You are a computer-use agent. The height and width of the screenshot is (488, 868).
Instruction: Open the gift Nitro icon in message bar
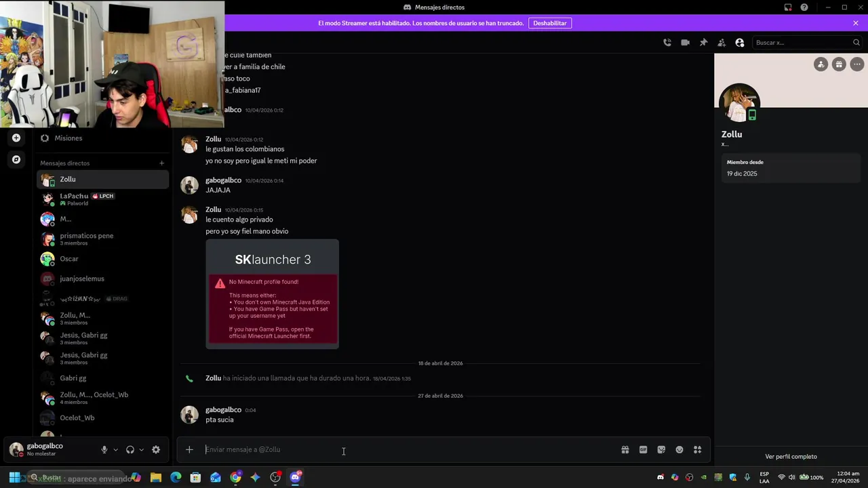[625, 449]
